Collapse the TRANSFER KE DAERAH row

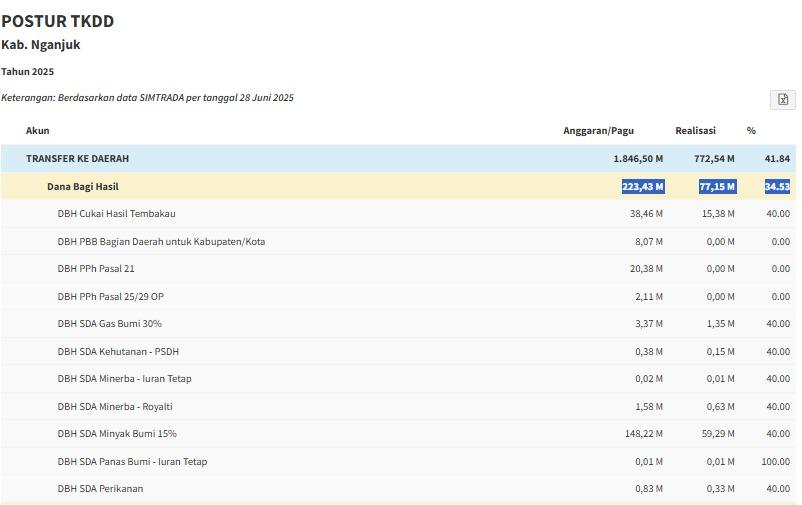click(x=78, y=159)
